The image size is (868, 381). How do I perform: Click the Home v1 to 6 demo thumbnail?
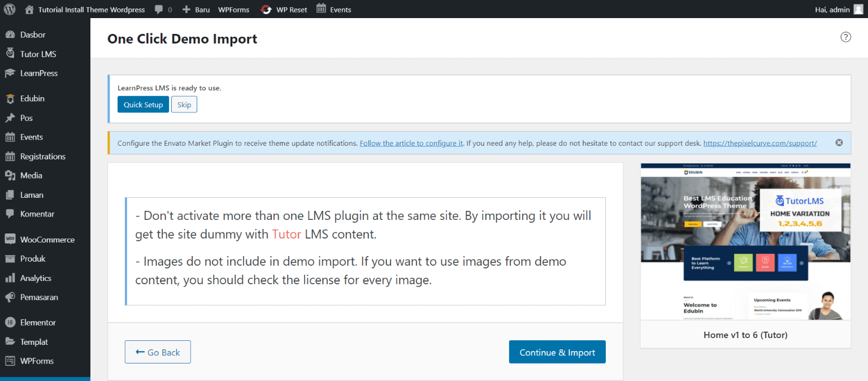[x=745, y=242]
